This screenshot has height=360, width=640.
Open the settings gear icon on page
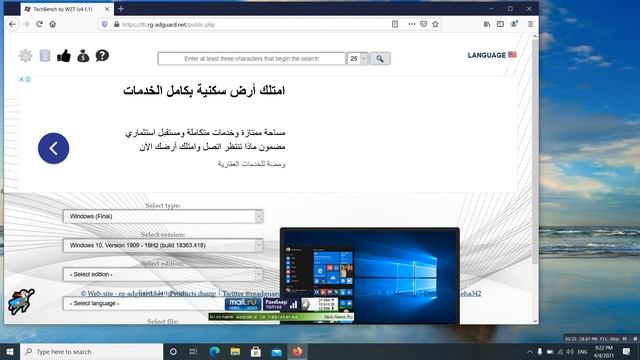pyautogui.click(x=25, y=56)
